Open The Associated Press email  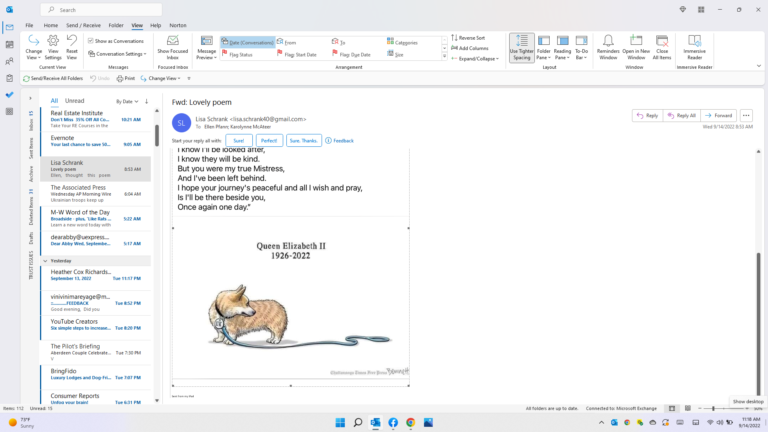96,193
